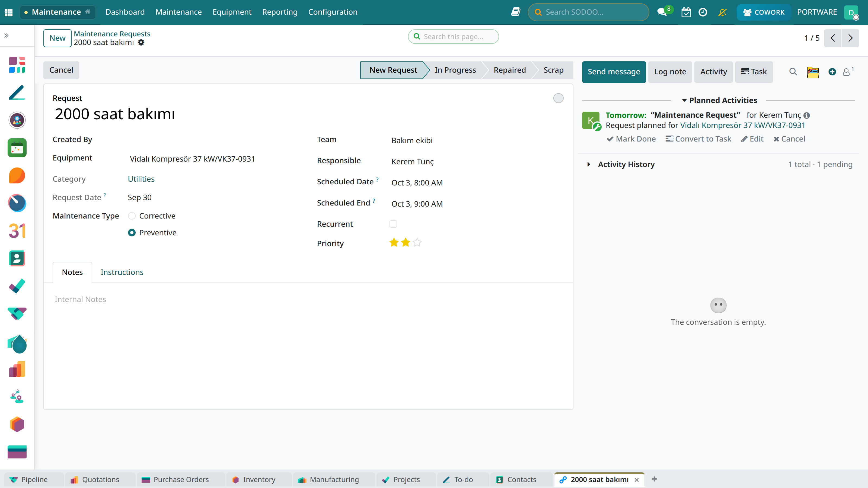Viewport: 868px width, 488px height.
Task: Go to the previous record arrow
Action: (x=833, y=38)
